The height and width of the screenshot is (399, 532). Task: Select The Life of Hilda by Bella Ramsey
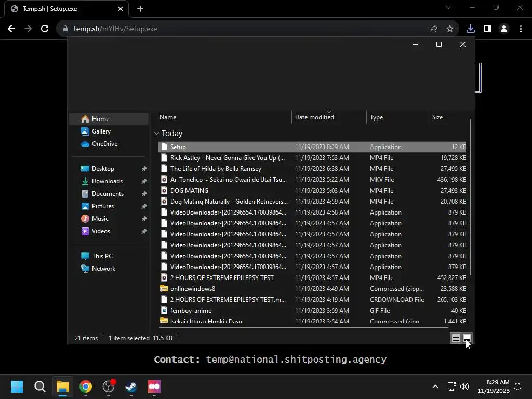tap(312, 169)
